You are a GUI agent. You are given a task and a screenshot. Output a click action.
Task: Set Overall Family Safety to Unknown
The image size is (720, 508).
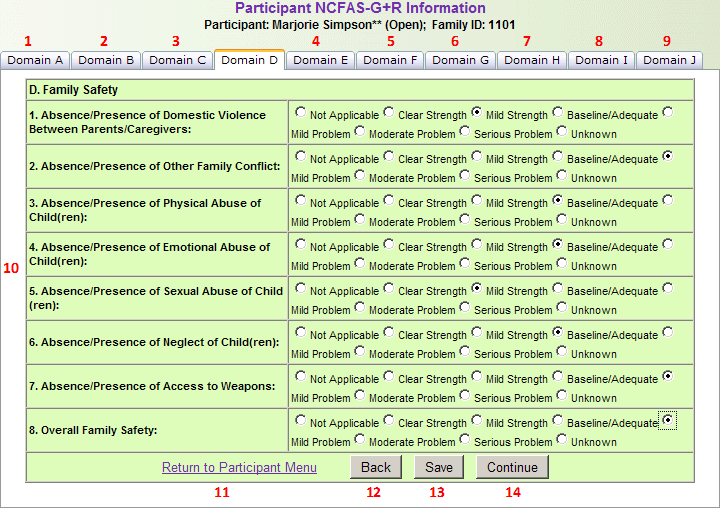pyautogui.click(x=562, y=439)
